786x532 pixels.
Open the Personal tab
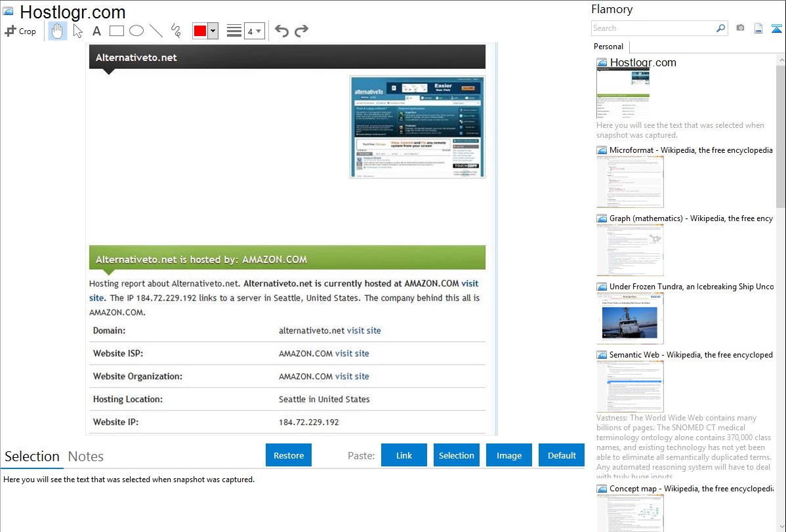(608, 47)
